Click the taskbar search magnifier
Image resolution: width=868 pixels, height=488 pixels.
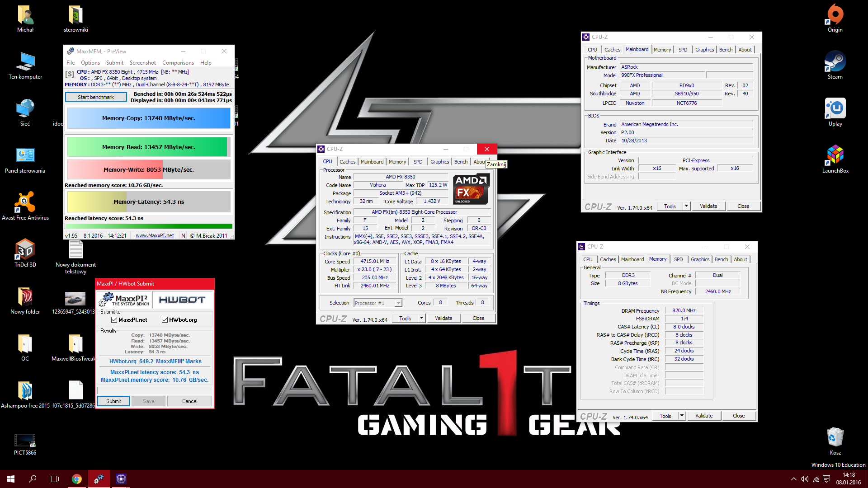(x=33, y=479)
